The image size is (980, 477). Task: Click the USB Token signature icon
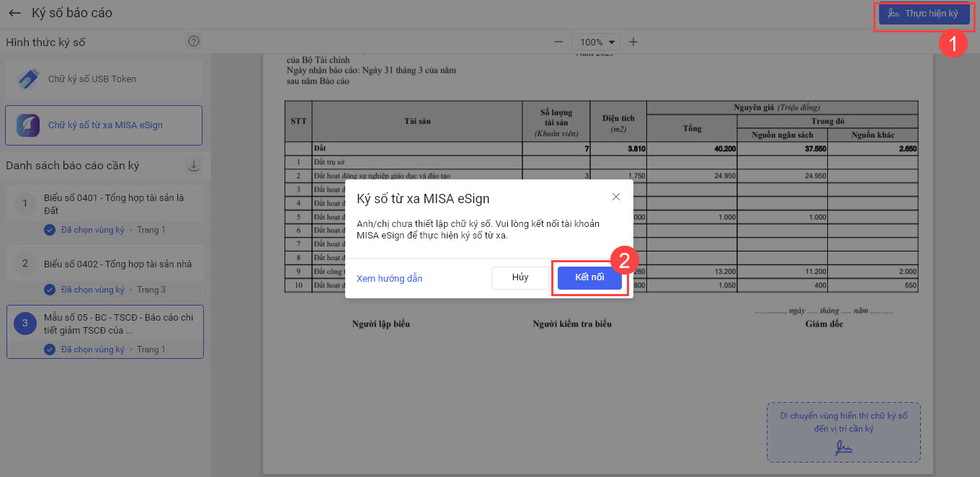pyautogui.click(x=27, y=79)
